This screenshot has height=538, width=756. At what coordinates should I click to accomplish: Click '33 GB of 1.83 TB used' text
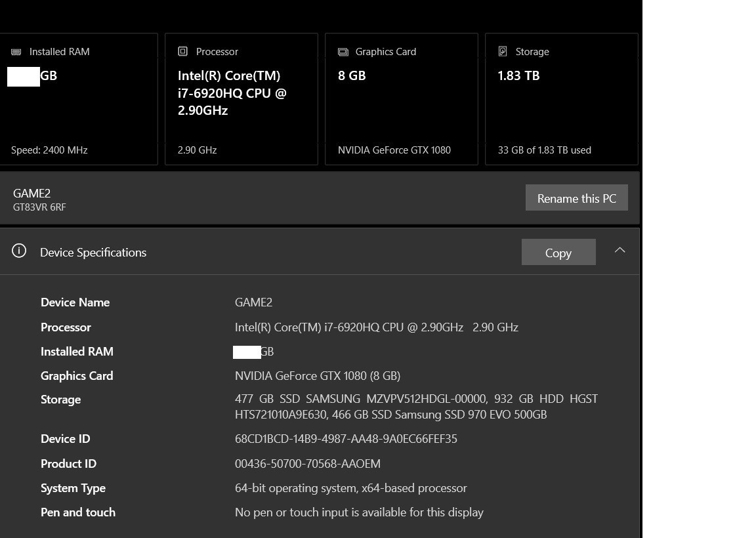tap(544, 150)
